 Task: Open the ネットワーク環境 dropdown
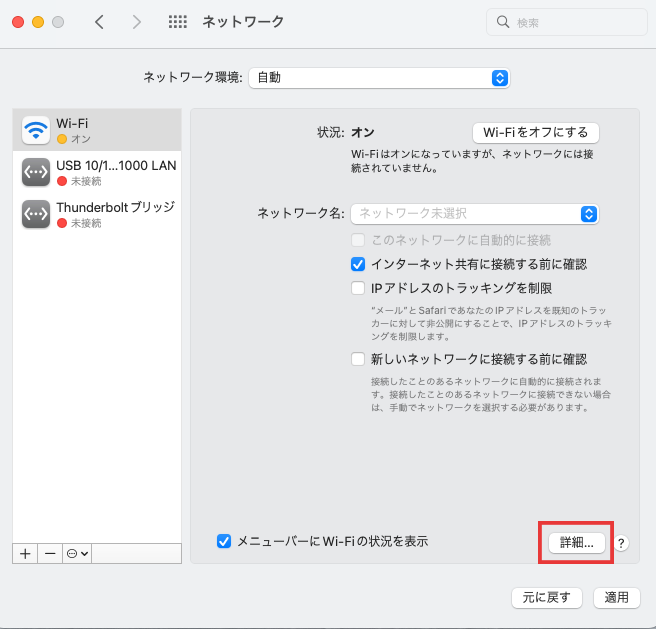pos(379,78)
